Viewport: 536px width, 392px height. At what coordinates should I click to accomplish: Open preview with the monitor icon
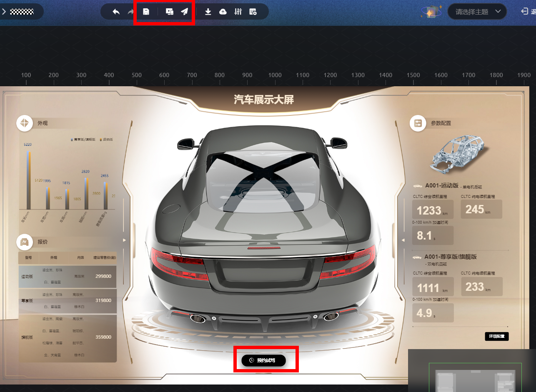[x=170, y=12]
